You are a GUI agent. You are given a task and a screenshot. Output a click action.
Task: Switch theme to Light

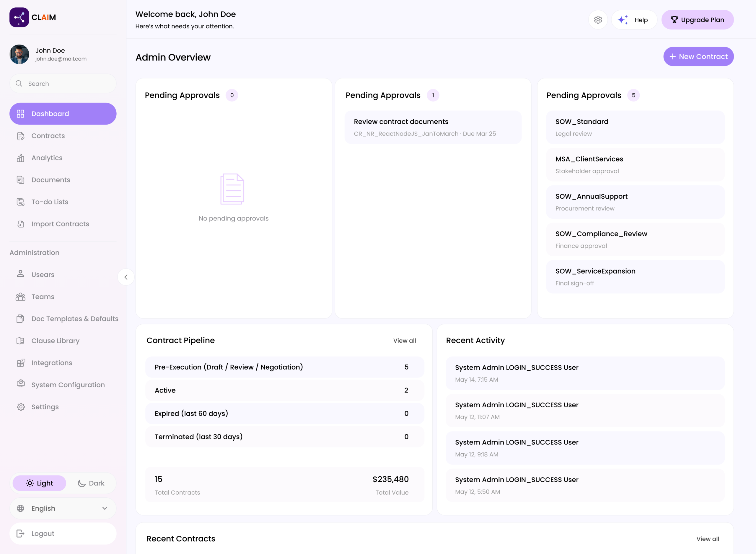[39, 483]
